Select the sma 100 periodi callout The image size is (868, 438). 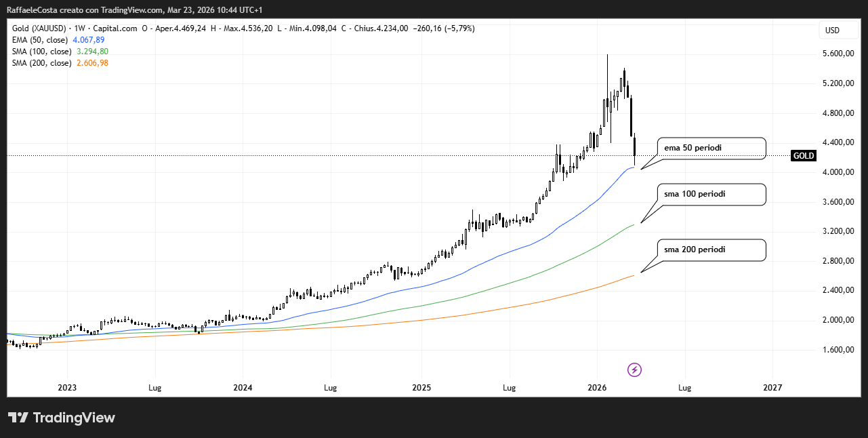[711, 194]
